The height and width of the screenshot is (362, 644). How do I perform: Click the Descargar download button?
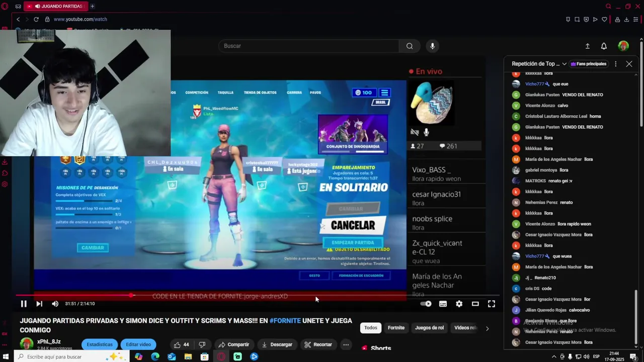pos(277,344)
